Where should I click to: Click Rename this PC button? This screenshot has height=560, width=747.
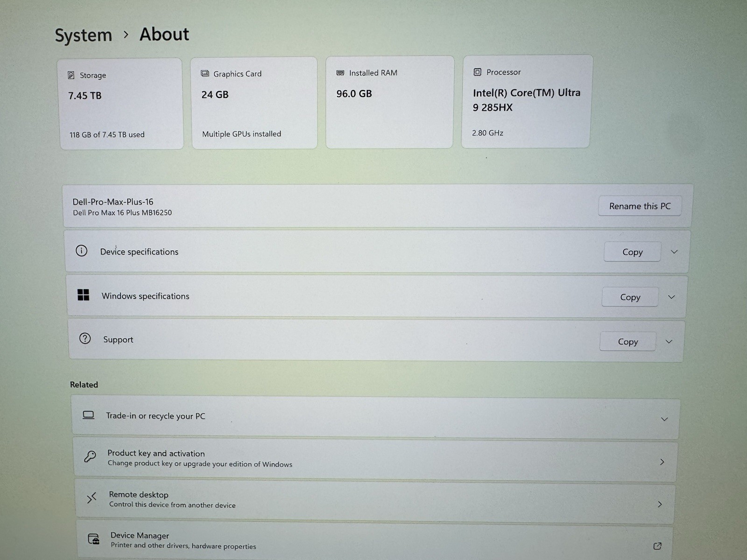[640, 206]
